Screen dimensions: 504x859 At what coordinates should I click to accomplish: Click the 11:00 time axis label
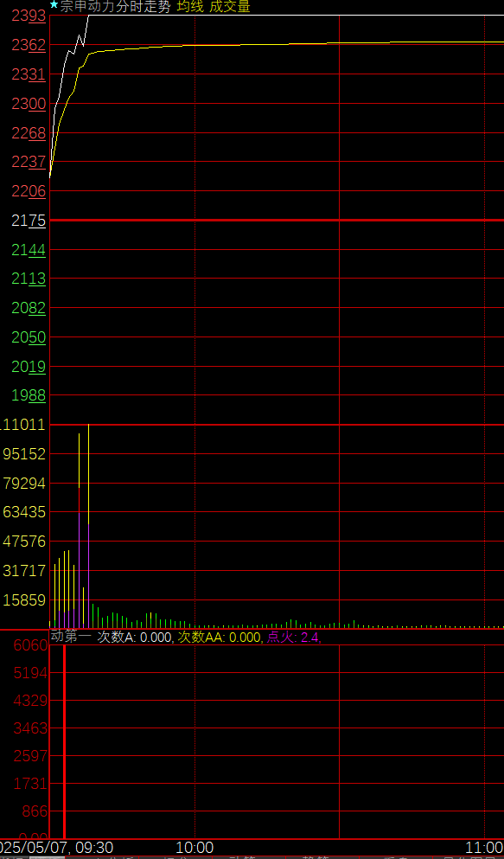485,848
